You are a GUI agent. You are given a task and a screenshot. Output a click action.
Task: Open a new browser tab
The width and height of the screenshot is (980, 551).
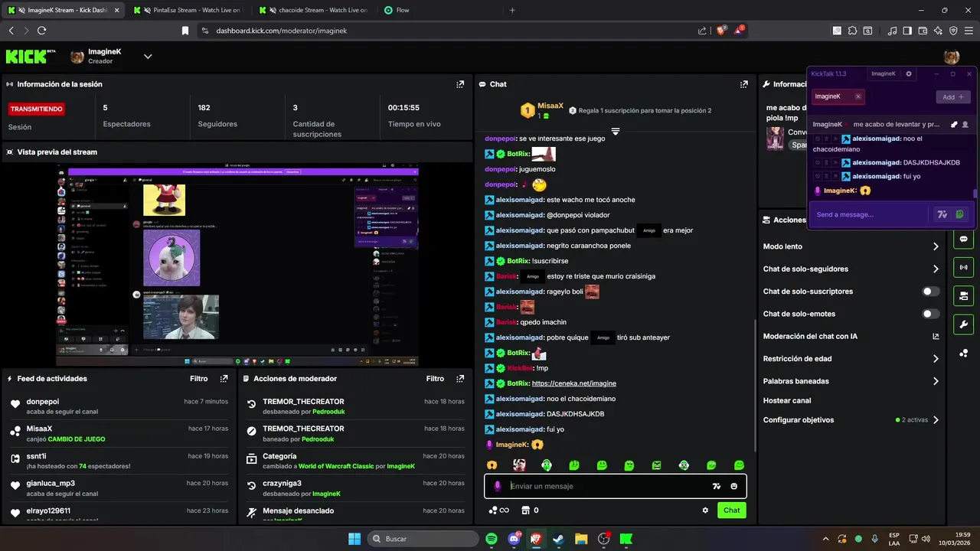tap(512, 10)
